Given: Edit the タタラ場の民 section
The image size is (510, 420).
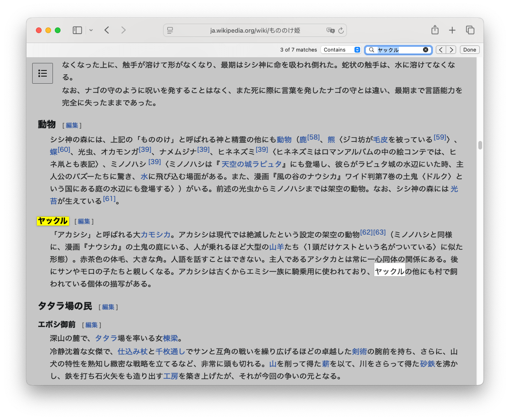Looking at the screenshot, I should (x=108, y=307).
